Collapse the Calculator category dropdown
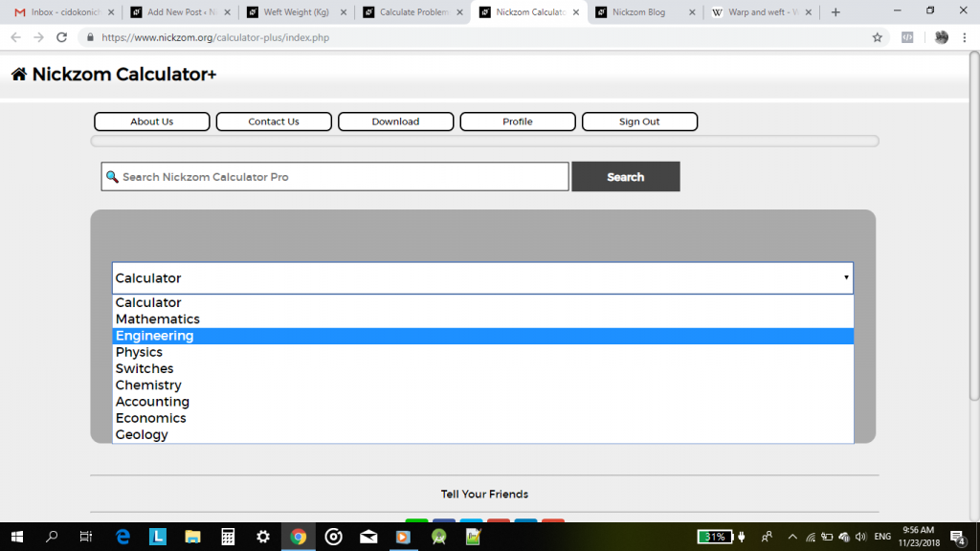Screen dimensions: 980x551 (x=482, y=278)
